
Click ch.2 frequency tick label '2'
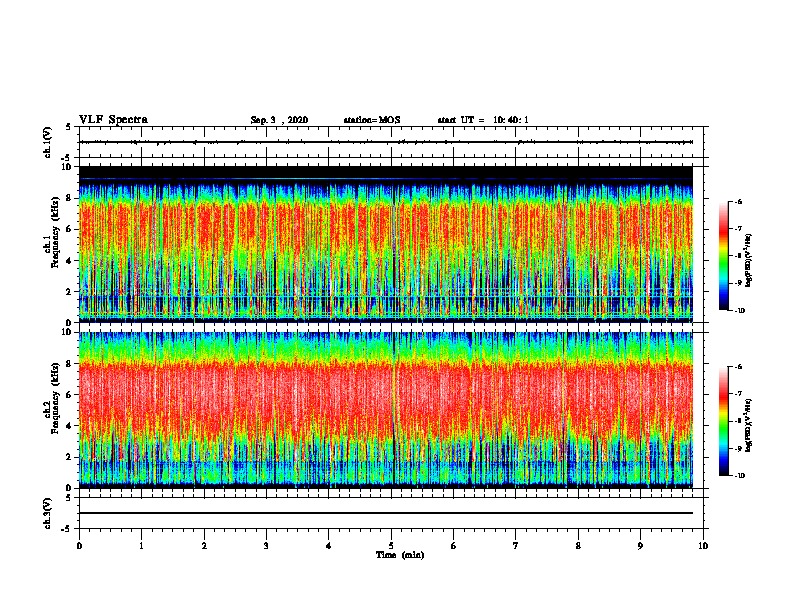pos(69,457)
